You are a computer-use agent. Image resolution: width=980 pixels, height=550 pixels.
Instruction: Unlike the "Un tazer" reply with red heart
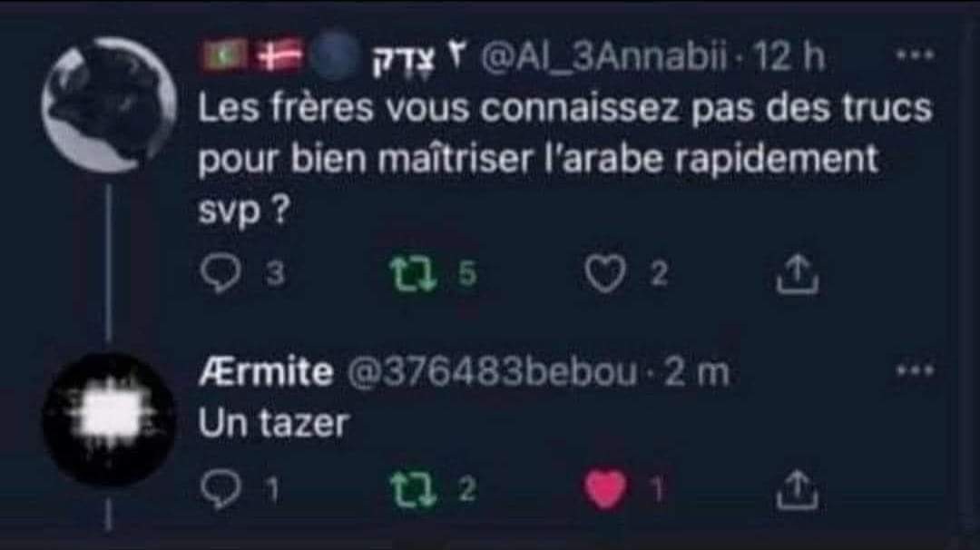click(605, 489)
